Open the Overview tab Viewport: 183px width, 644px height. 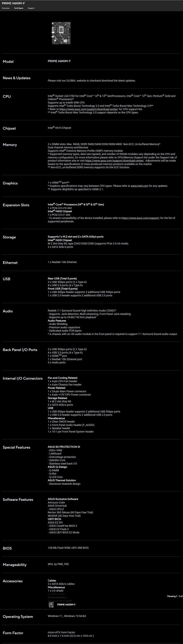click(5, 8)
